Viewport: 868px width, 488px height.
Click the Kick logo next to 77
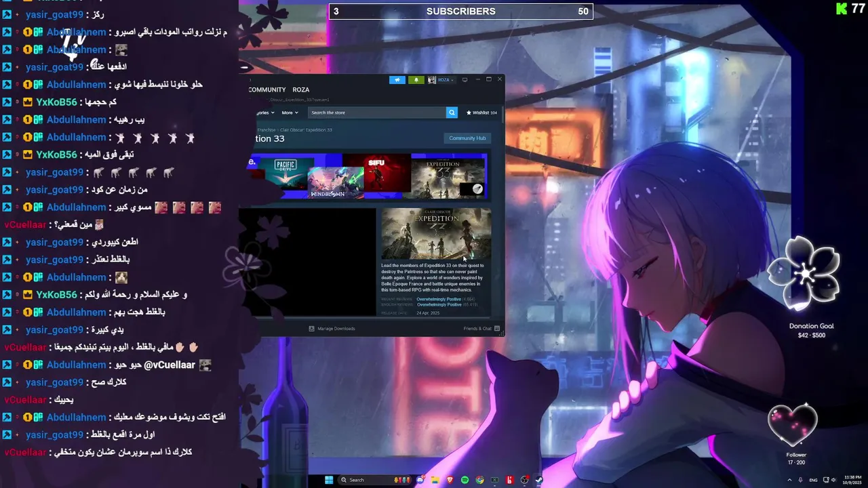tap(842, 8)
